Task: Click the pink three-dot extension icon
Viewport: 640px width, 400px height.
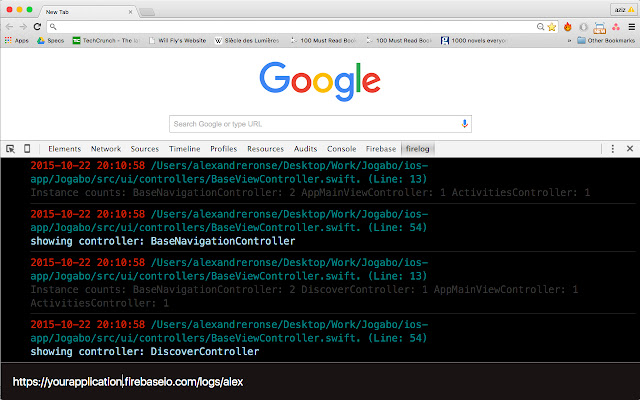Action: click(x=616, y=27)
